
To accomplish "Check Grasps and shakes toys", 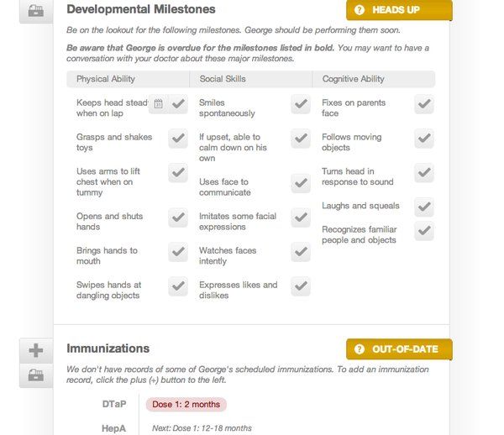I will coord(178,139).
